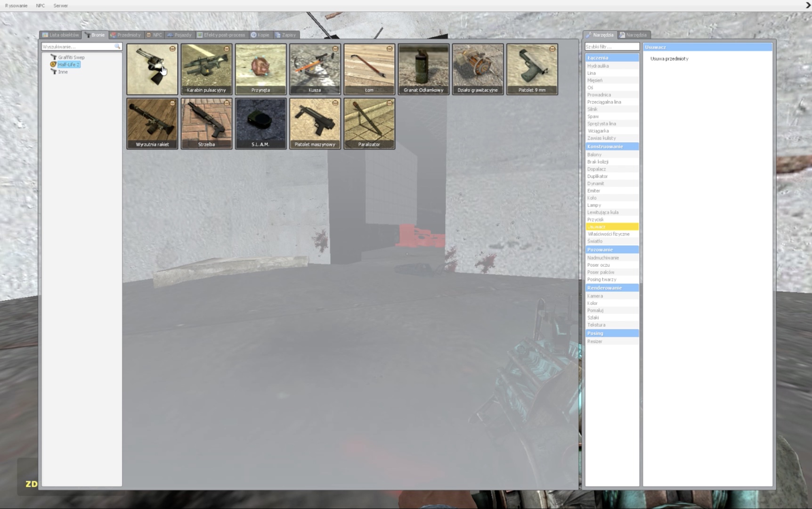Open the NPC spawn tab with monkey icon
This screenshot has width=812, height=509.
point(154,35)
